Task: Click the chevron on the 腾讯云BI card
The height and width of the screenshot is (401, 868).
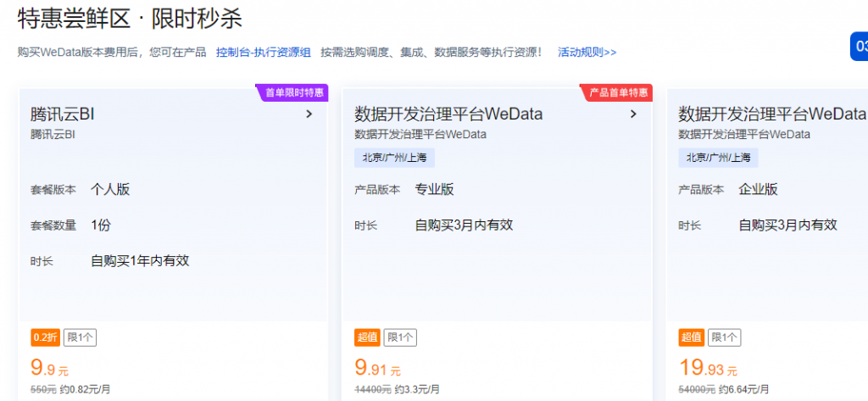Action: click(309, 114)
